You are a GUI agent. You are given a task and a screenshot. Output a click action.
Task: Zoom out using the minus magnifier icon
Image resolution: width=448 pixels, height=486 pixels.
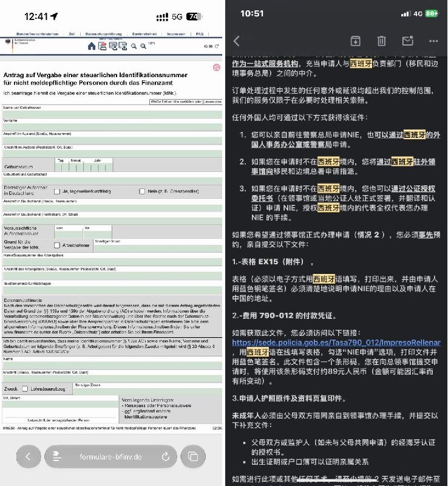pos(134,46)
